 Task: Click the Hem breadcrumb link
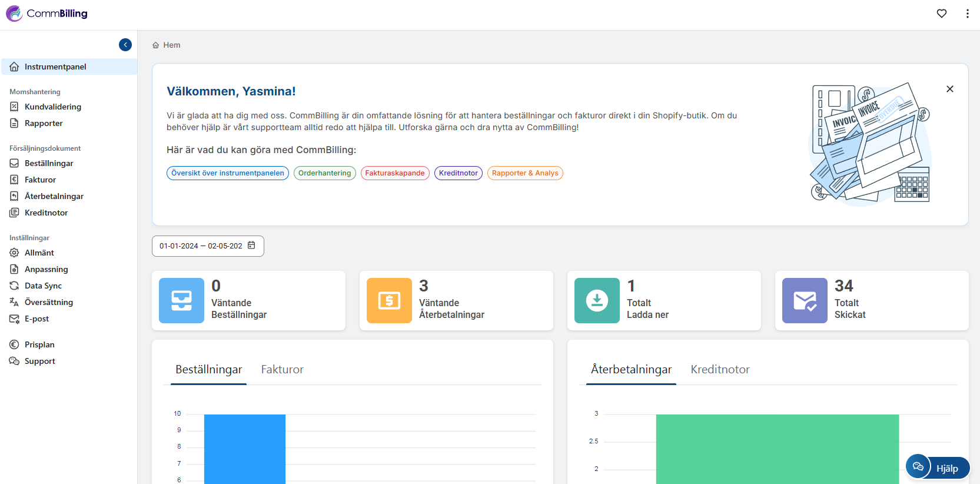click(171, 45)
